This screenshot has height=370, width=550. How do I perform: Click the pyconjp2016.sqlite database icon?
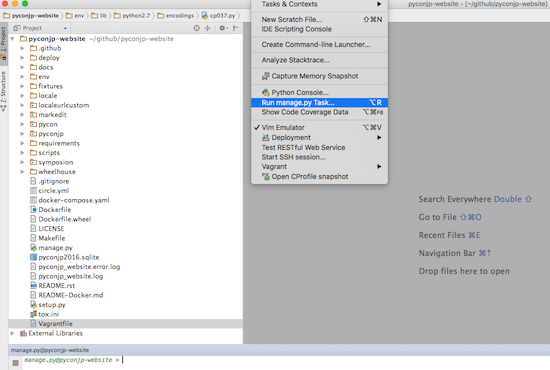pyautogui.click(x=33, y=257)
